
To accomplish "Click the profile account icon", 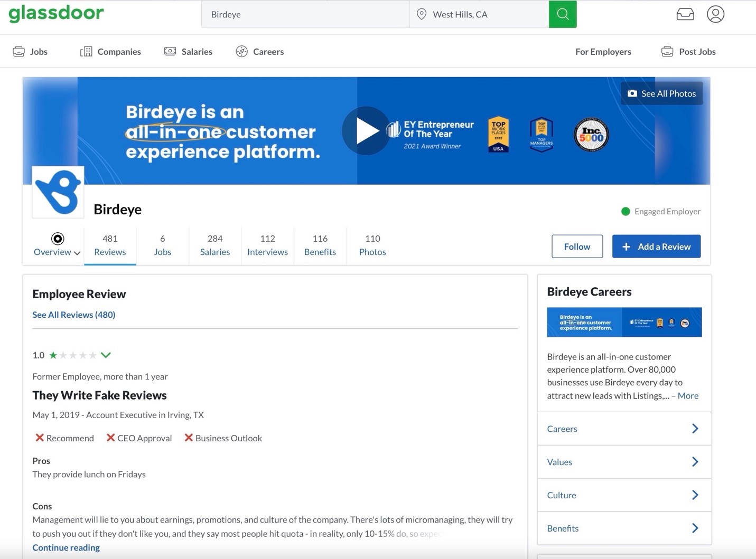I will (x=715, y=14).
